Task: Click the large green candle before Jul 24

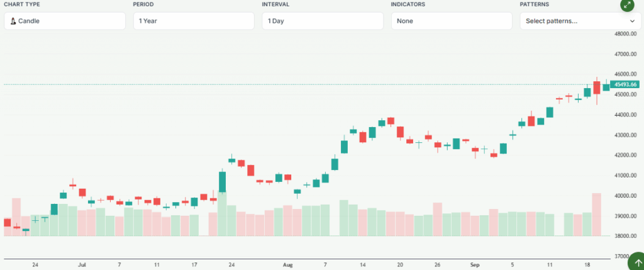Action: click(223, 181)
